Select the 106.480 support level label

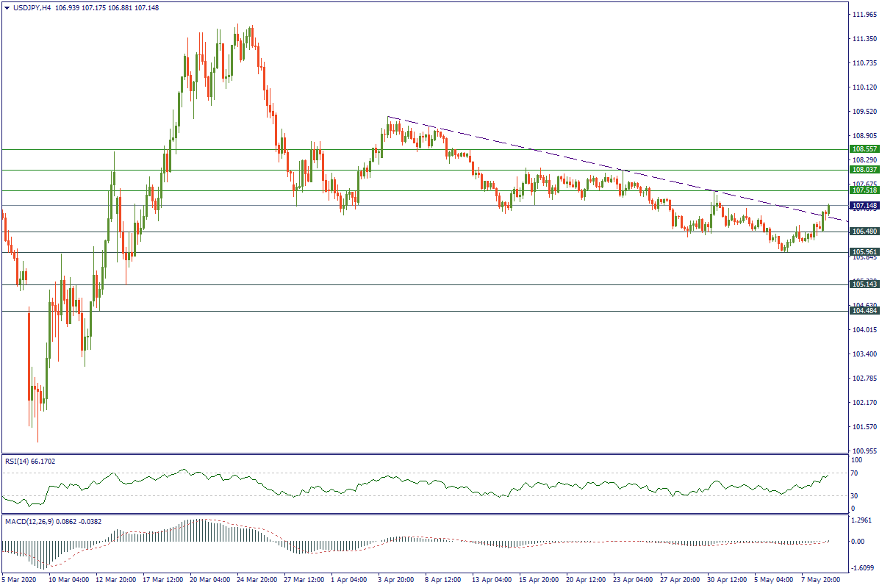[x=864, y=232]
